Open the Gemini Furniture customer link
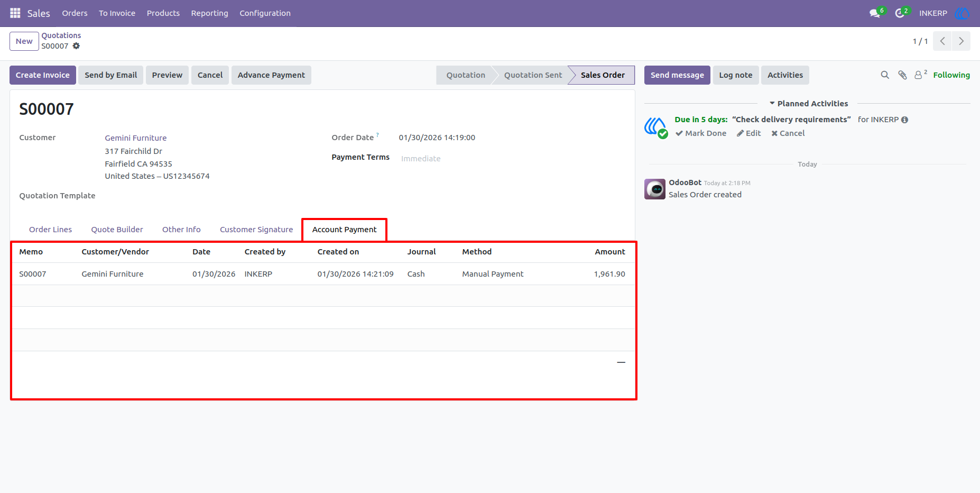The image size is (980, 493). click(136, 138)
